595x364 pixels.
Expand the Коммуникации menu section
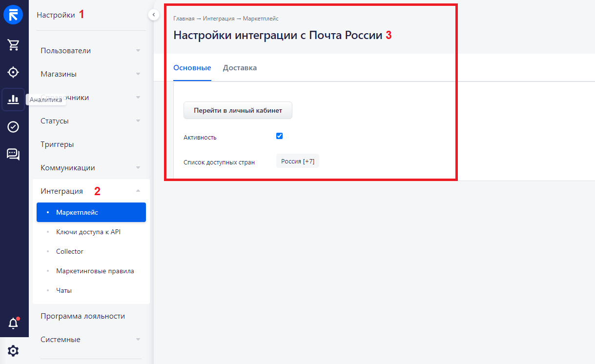pos(91,168)
